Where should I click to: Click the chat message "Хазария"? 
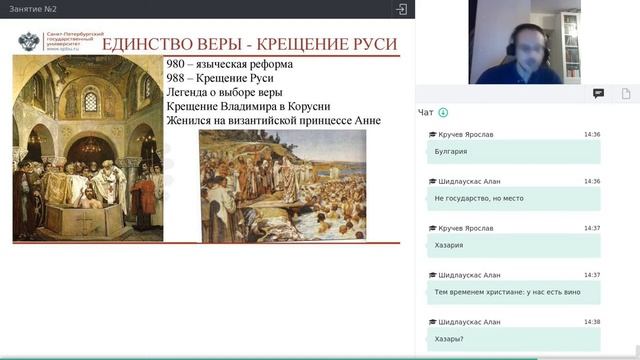[514, 245]
